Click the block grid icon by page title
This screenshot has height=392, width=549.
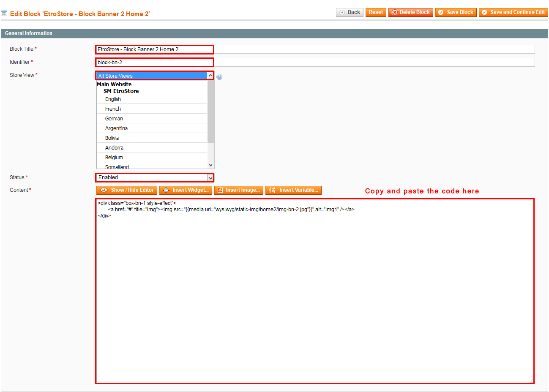click(x=4, y=14)
